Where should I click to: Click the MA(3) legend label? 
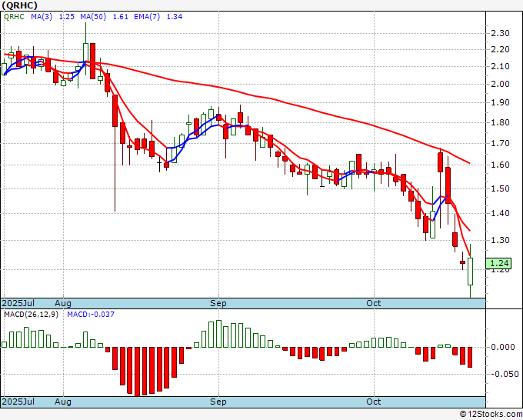coord(42,17)
